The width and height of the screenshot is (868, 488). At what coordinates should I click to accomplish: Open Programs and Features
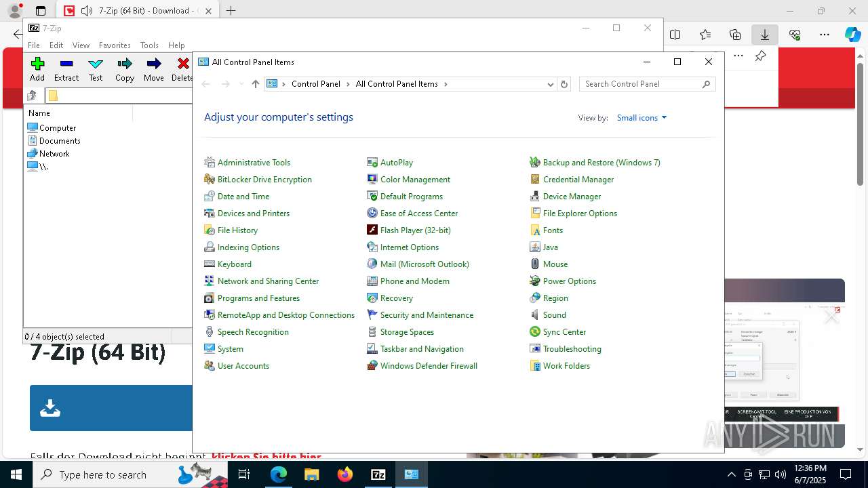coord(258,298)
